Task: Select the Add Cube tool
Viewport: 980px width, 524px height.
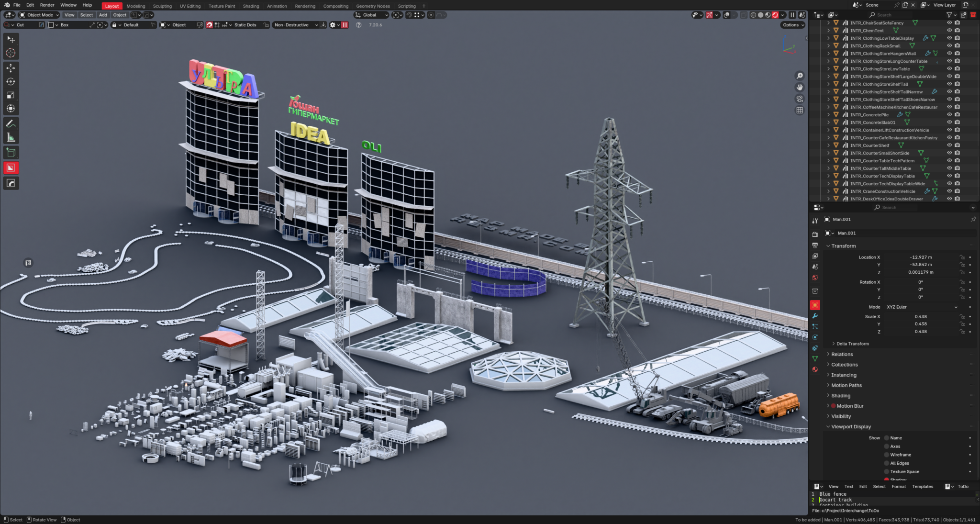Action: point(11,152)
